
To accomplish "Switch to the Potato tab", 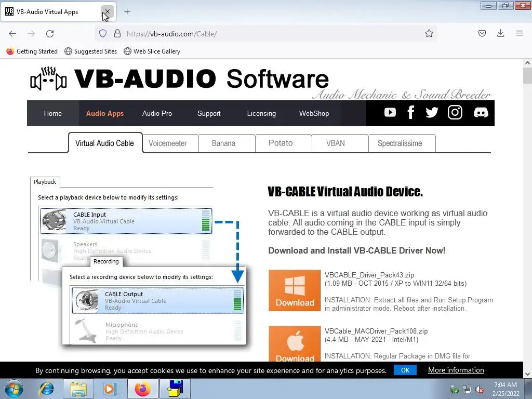I will (281, 143).
